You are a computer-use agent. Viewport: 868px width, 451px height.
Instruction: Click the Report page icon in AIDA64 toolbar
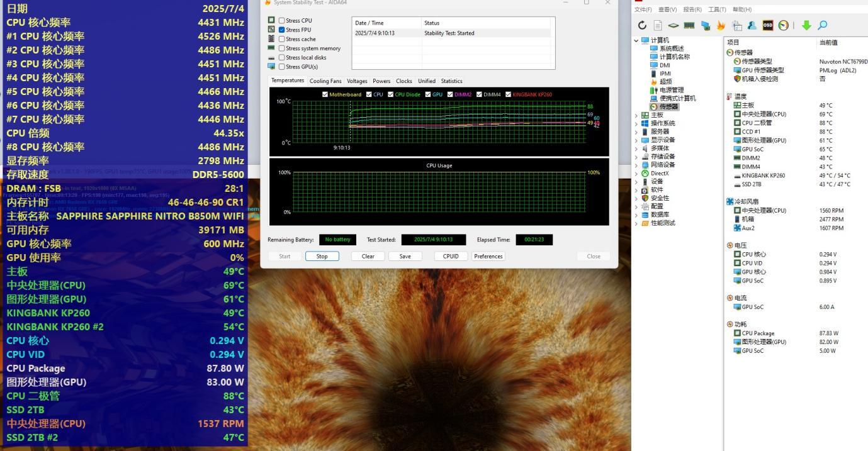tap(658, 26)
